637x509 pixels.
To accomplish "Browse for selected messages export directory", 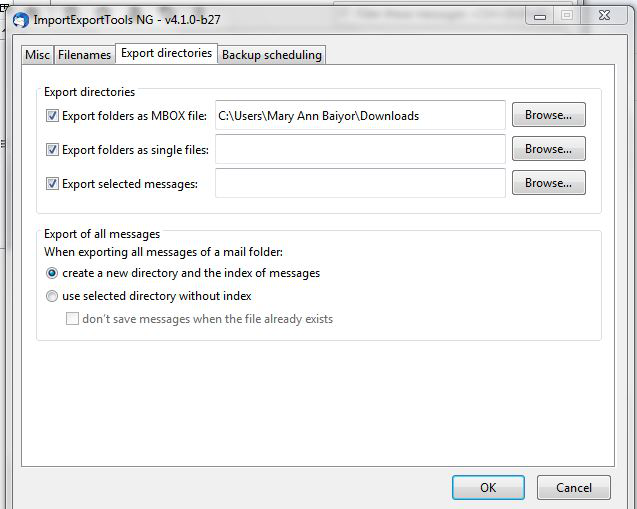I will [x=548, y=183].
